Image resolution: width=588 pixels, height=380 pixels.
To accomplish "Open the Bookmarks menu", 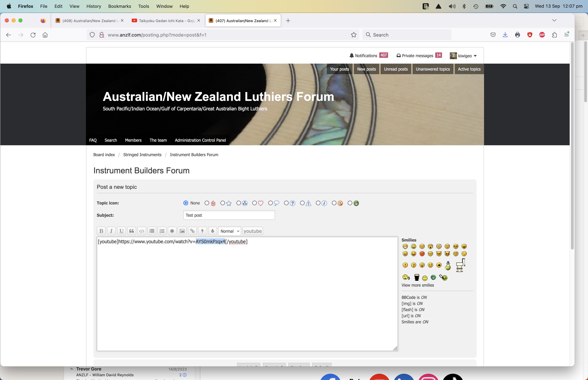I will [120, 6].
